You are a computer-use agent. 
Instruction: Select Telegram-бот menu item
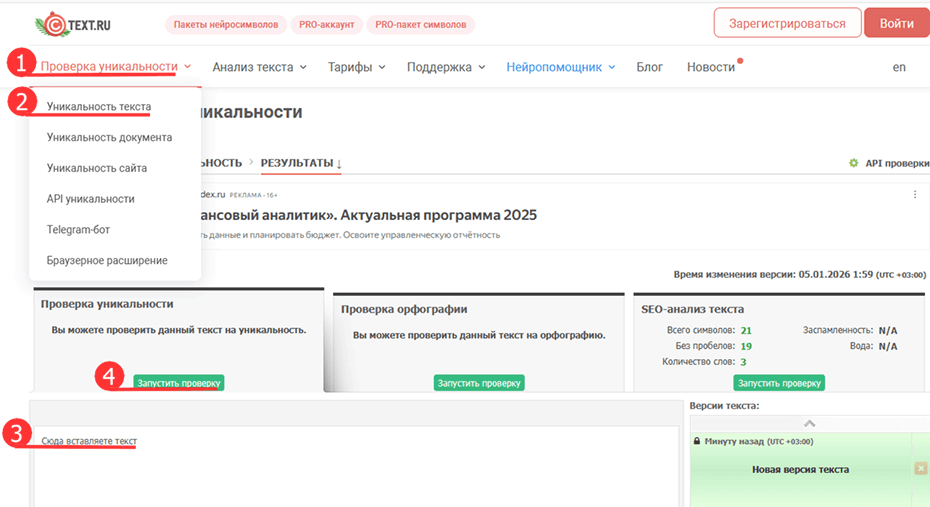tap(78, 229)
